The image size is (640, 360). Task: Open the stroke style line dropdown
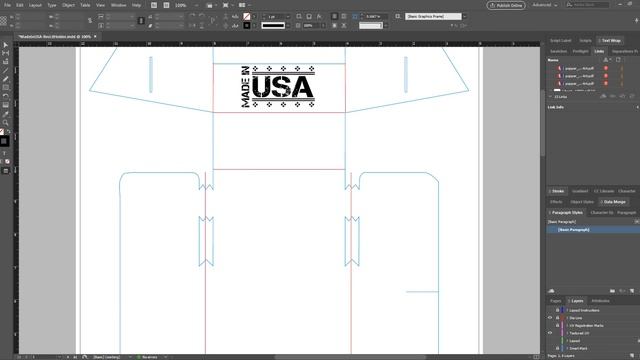[x=288, y=25]
